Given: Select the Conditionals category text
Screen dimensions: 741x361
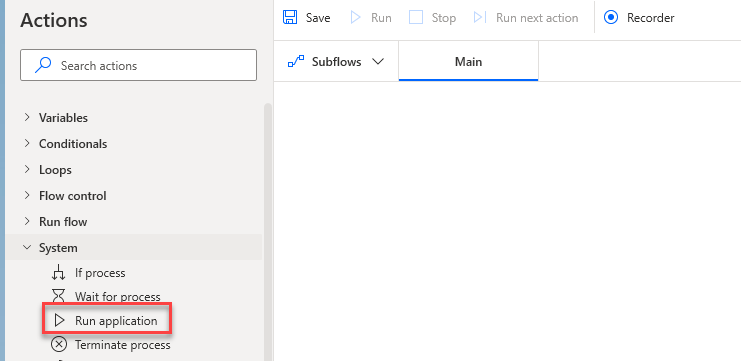Looking at the screenshot, I should pyautogui.click(x=73, y=144).
